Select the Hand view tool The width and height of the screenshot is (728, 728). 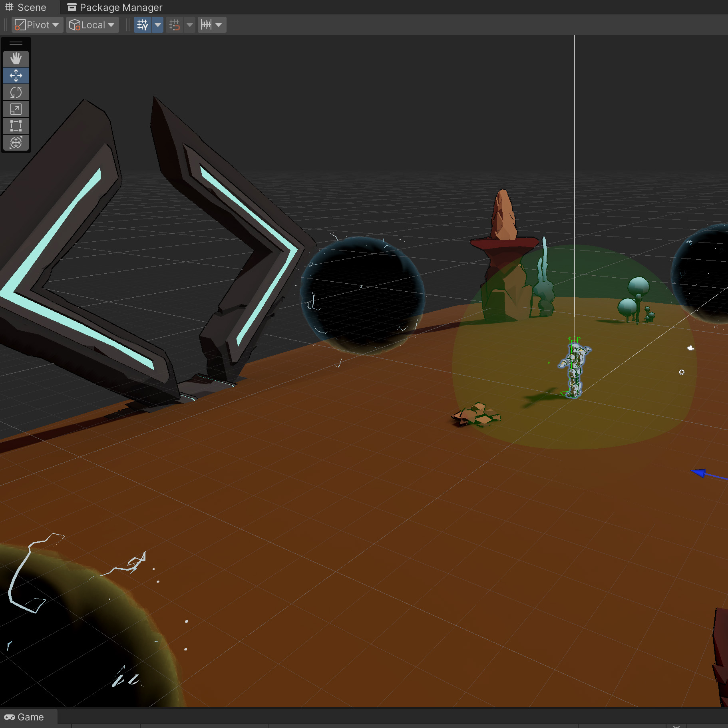[x=16, y=59]
